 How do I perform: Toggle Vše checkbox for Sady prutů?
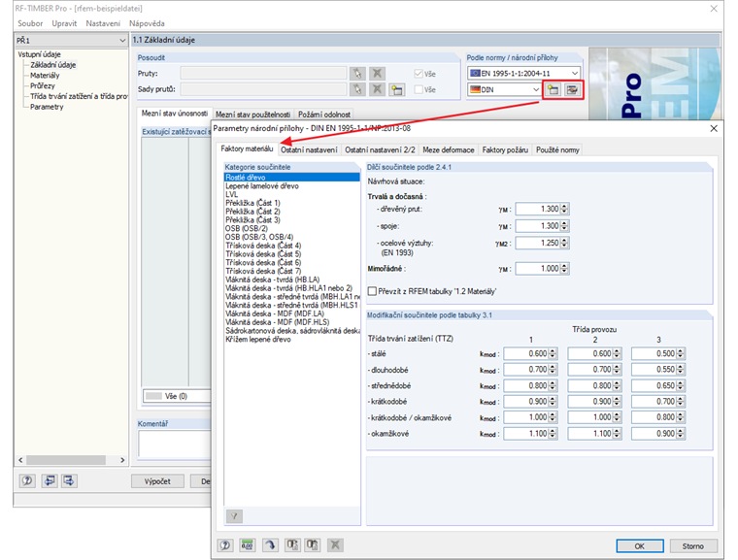419,89
